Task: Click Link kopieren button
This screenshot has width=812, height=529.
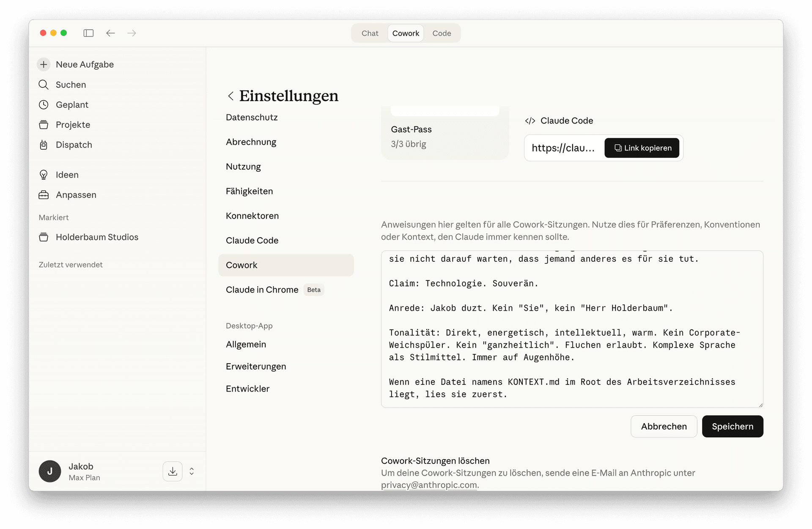Action: tap(642, 148)
